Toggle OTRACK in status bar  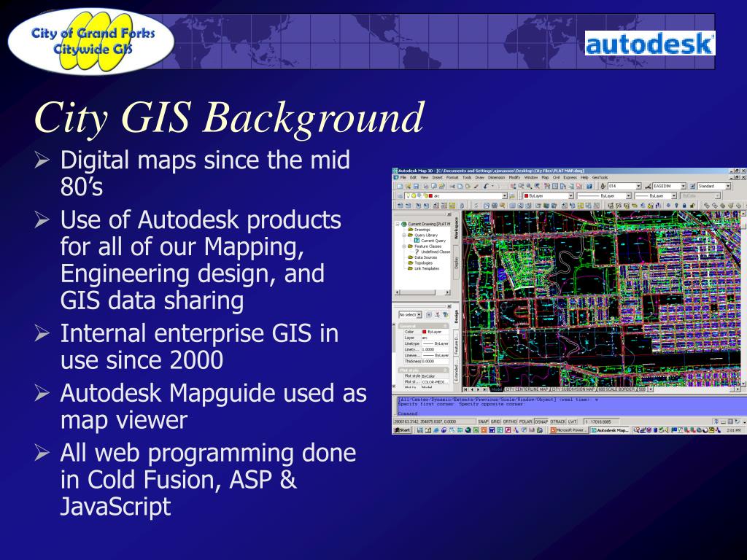(x=558, y=421)
